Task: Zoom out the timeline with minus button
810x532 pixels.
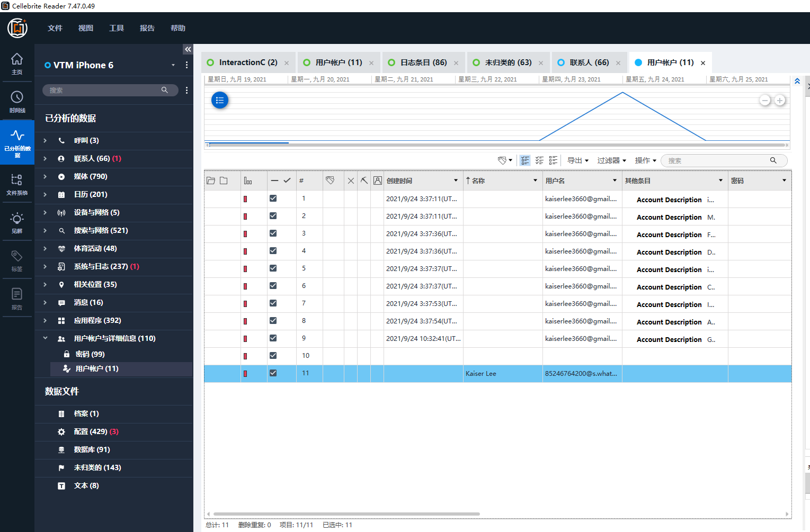Action: click(765, 101)
